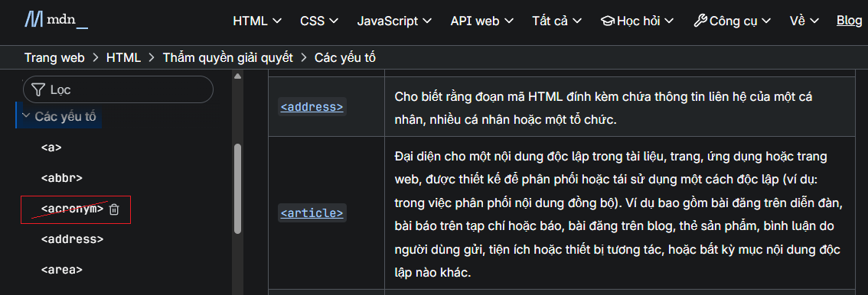This screenshot has height=295, width=868.
Task: Click the graduation cap icon by Học hỏi
Action: coord(608,21)
